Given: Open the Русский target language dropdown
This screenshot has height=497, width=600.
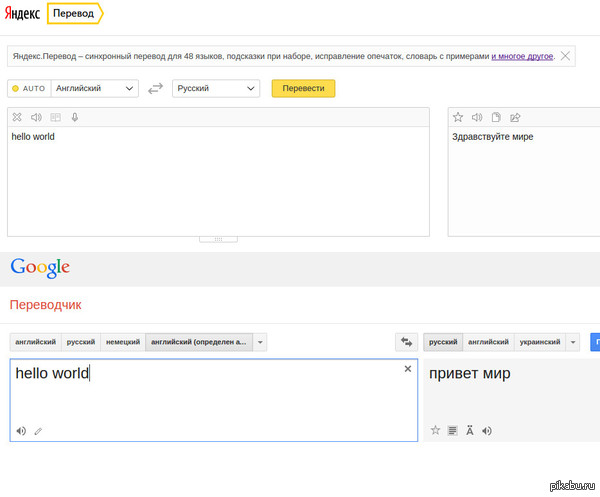Looking at the screenshot, I should click(216, 88).
